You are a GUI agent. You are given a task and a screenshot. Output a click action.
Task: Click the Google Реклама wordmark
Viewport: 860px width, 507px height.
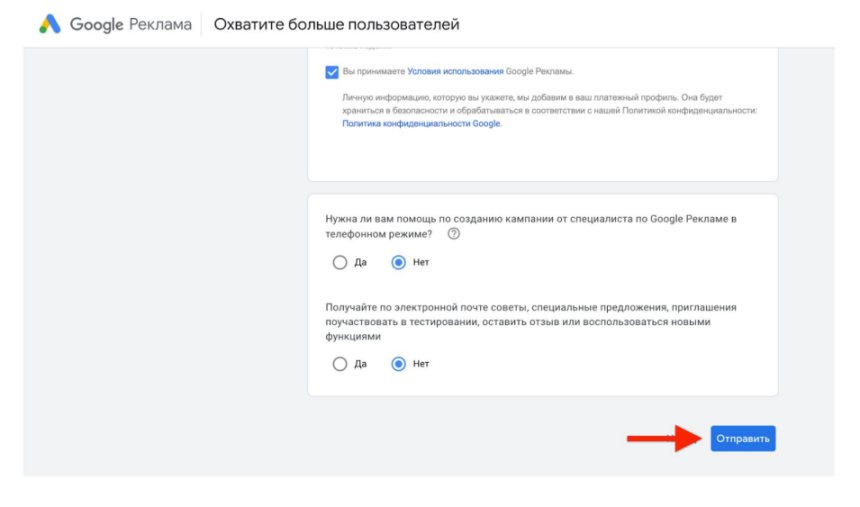coord(131,25)
